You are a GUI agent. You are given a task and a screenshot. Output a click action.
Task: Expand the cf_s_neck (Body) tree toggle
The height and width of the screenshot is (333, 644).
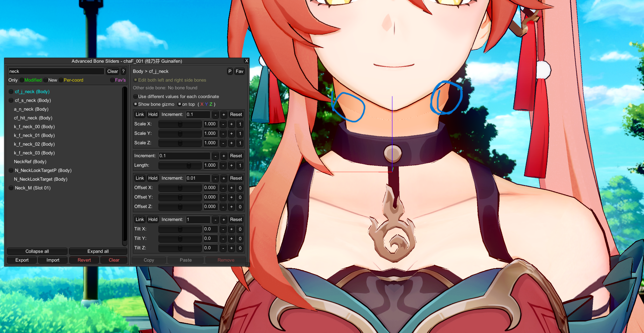click(x=11, y=100)
